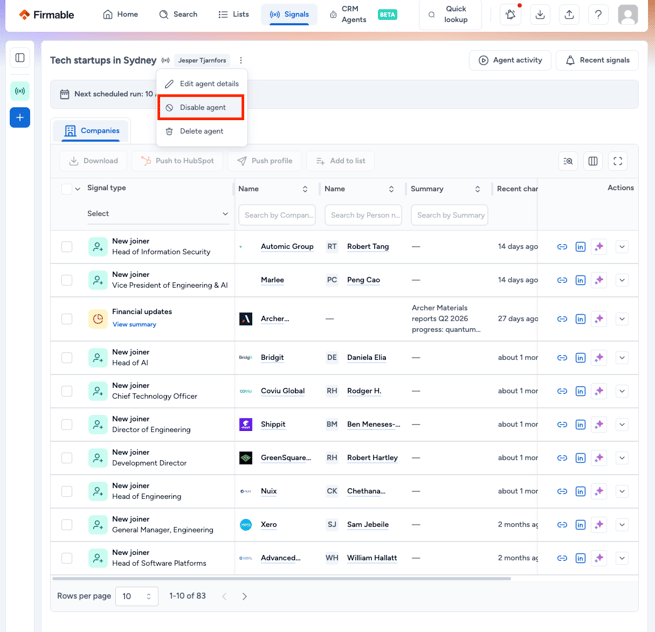Click the Search by Summary input field
Screen dimensions: 655x632
(x=449, y=215)
